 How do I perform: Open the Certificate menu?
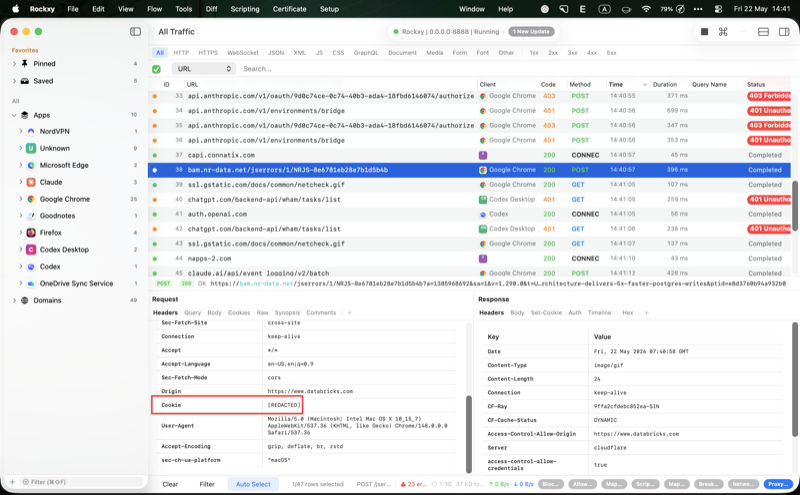(289, 9)
